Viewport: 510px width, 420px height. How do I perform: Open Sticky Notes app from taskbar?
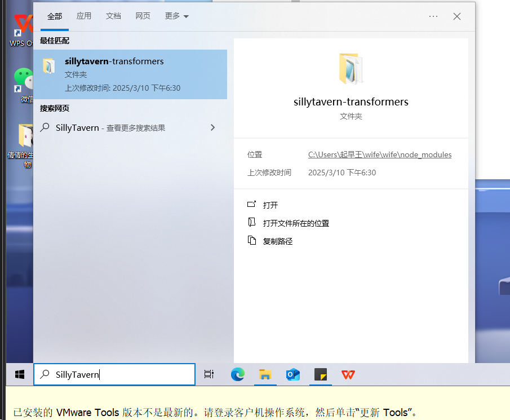tap(321, 374)
